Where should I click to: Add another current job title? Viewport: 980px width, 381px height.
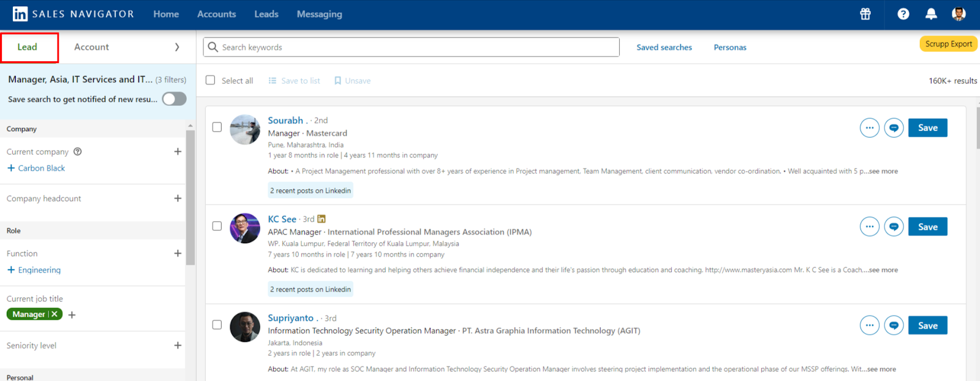[x=72, y=315]
